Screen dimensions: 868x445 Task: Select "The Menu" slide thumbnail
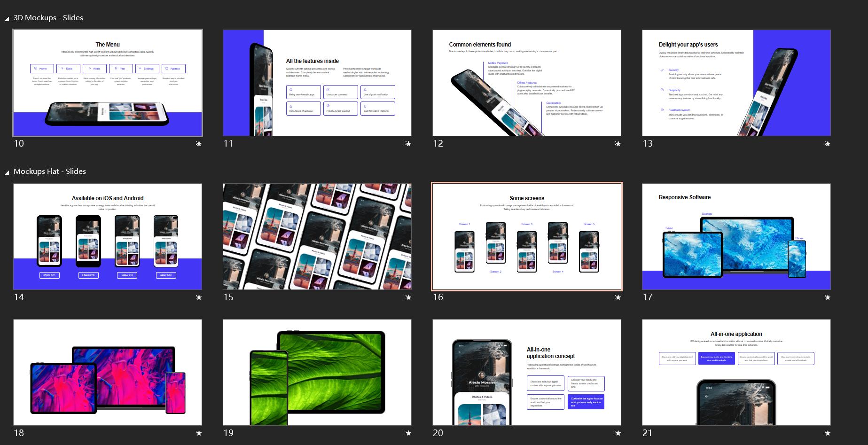(108, 83)
